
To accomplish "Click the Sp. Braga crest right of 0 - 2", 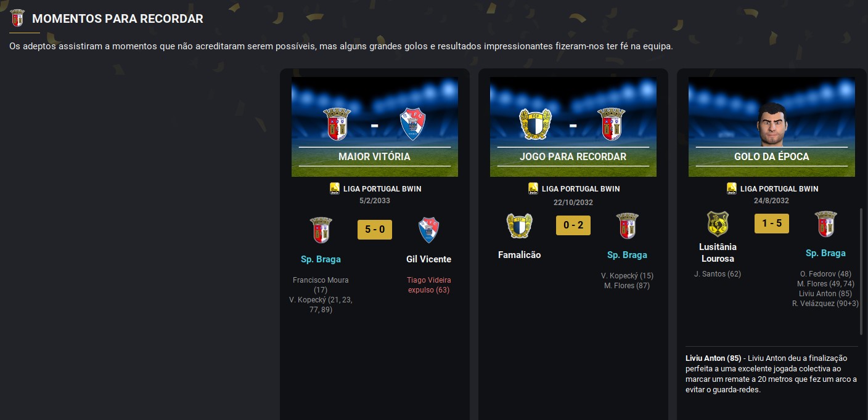I will (627, 226).
